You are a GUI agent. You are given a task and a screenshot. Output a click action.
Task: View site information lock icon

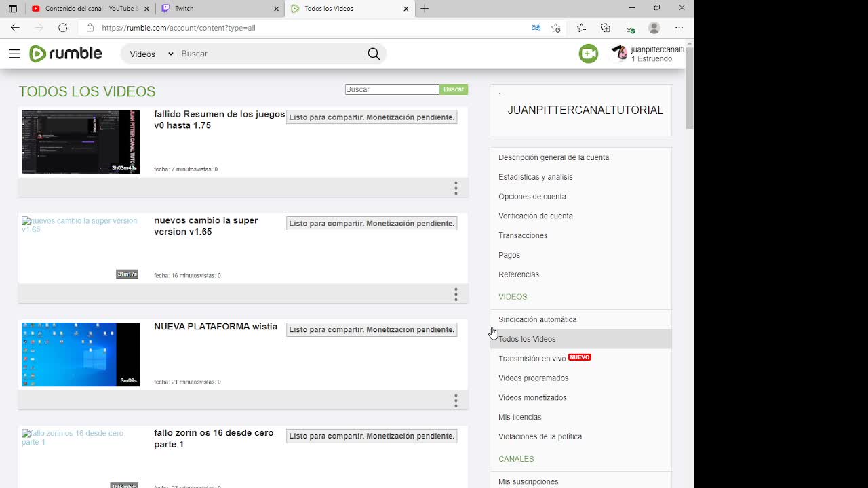pos(90,28)
